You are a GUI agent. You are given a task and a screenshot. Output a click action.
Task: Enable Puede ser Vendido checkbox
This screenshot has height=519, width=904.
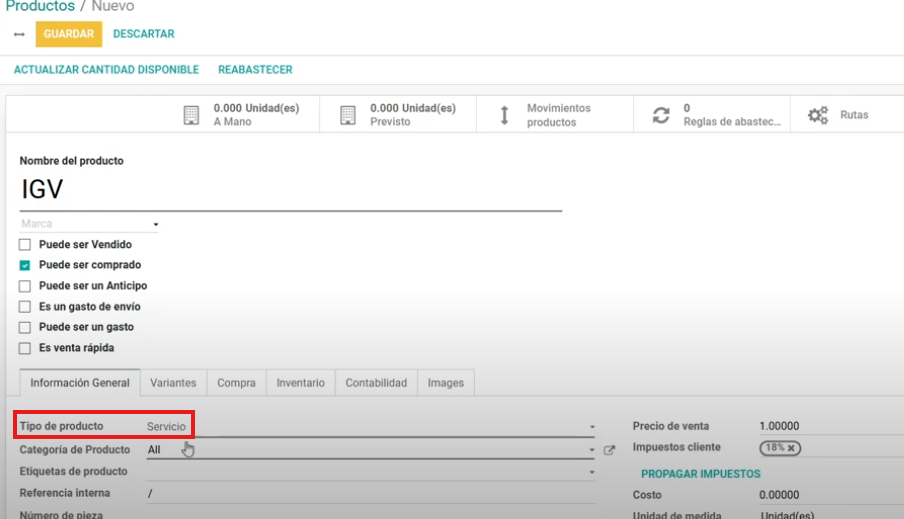tap(25, 245)
